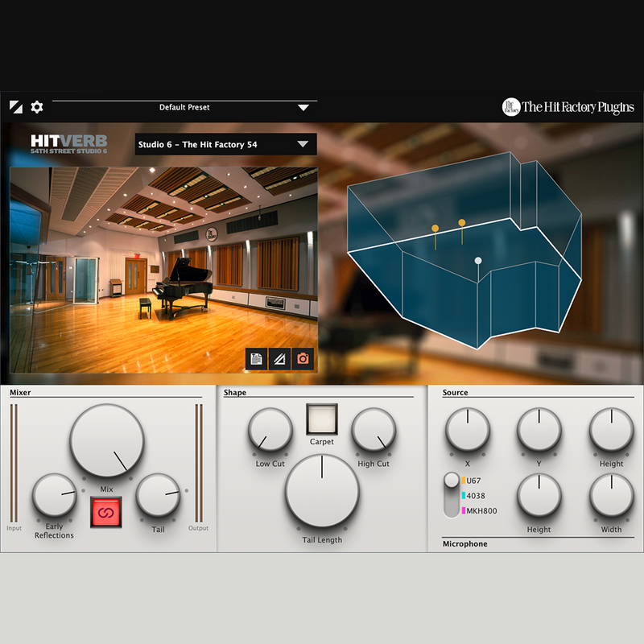Open the room notes document icon

point(256,359)
